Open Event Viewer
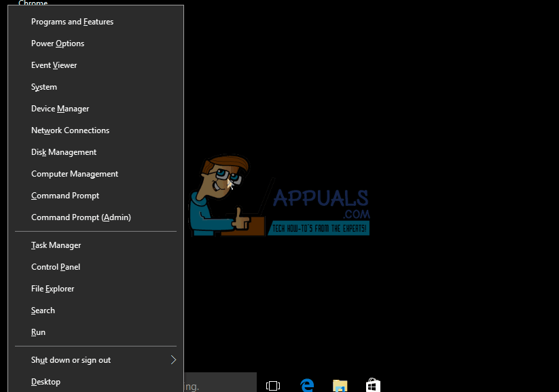Viewport: 559px width, 392px height. pyautogui.click(x=54, y=65)
